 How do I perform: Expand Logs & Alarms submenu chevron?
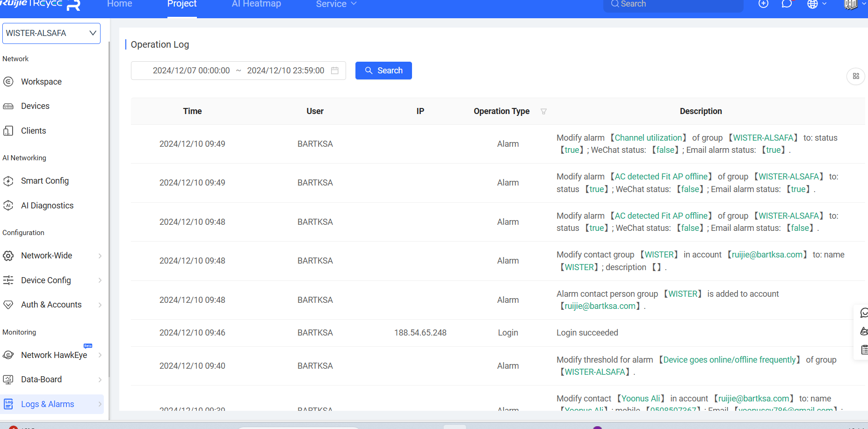click(100, 404)
